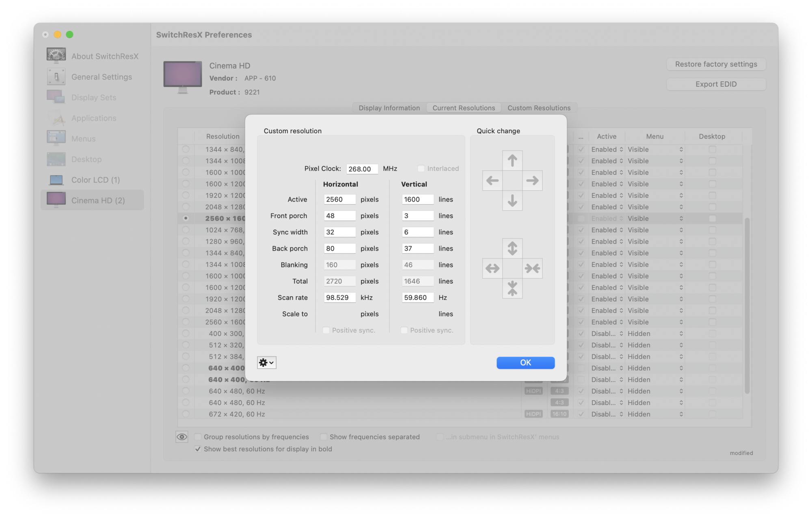Click the horizontal shrink arrows icon
The width and height of the screenshot is (812, 518).
pos(532,268)
